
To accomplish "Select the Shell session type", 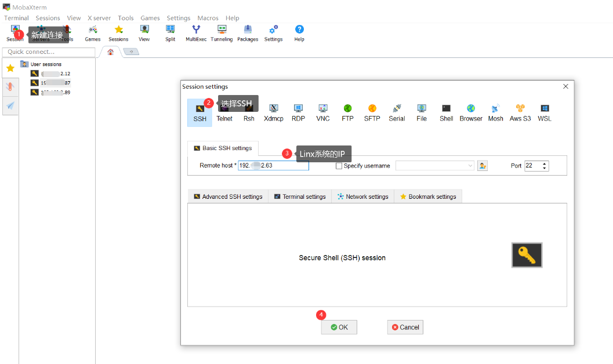I will tap(446, 113).
